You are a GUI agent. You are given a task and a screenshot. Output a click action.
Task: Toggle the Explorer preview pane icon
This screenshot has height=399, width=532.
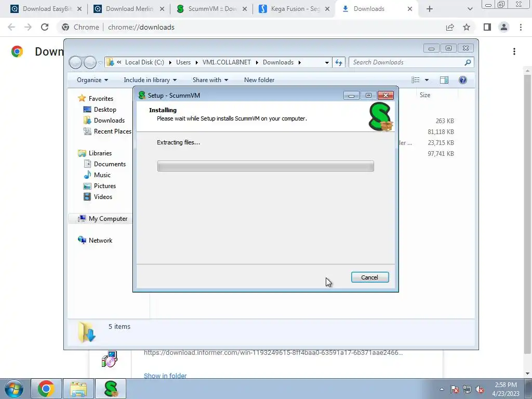pyautogui.click(x=444, y=79)
